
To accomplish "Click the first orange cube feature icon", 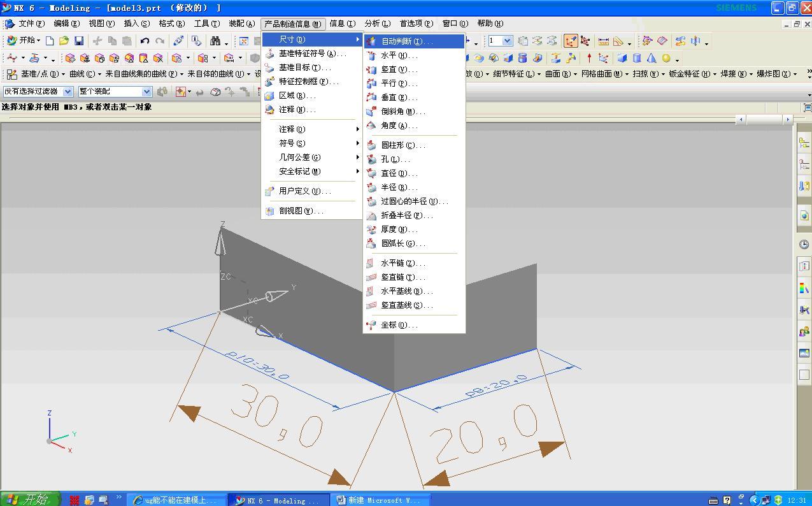I will click(70, 58).
